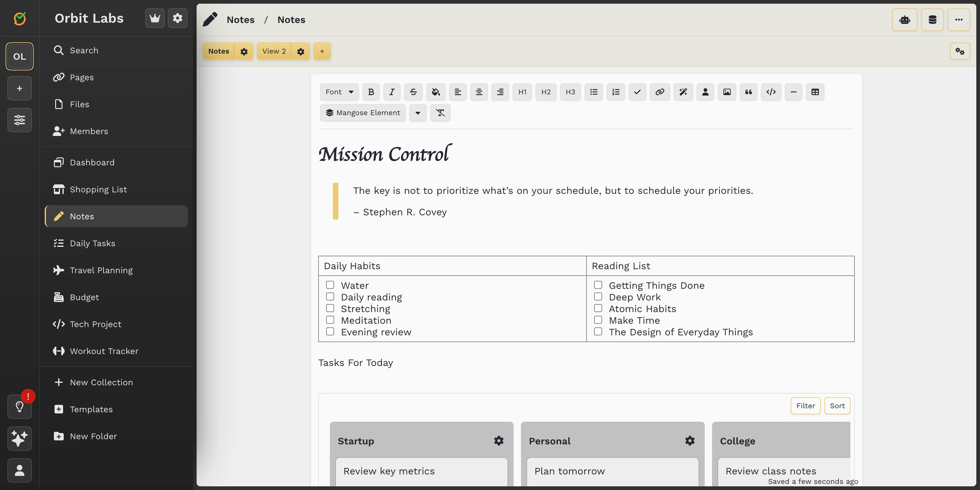980x490 pixels.
Task: Apply H1 heading style
Action: click(522, 92)
